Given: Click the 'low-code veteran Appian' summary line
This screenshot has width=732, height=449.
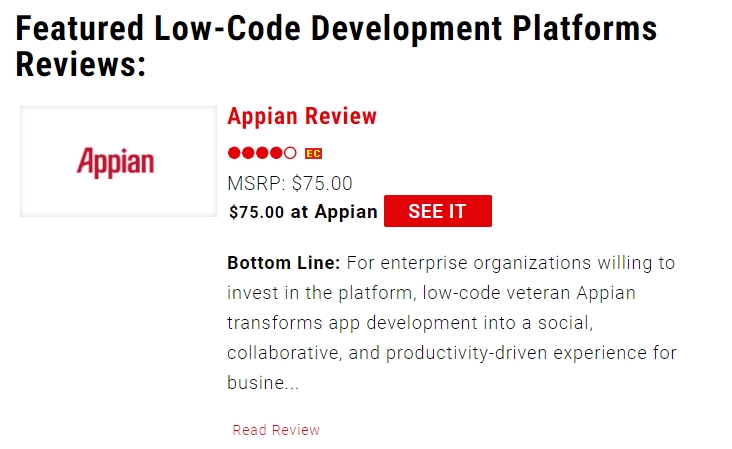Looking at the screenshot, I should (431, 293).
